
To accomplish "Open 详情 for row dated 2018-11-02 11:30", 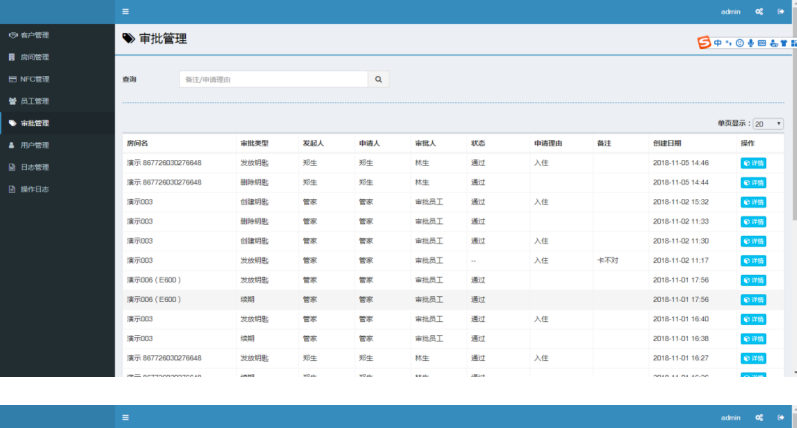I will point(753,241).
